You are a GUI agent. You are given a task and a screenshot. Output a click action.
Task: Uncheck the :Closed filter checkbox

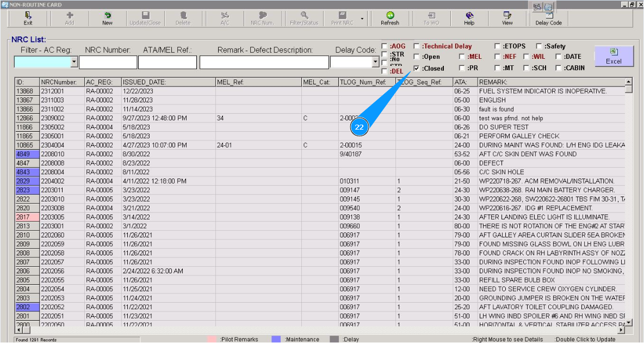pyautogui.click(x=417, y=68)
